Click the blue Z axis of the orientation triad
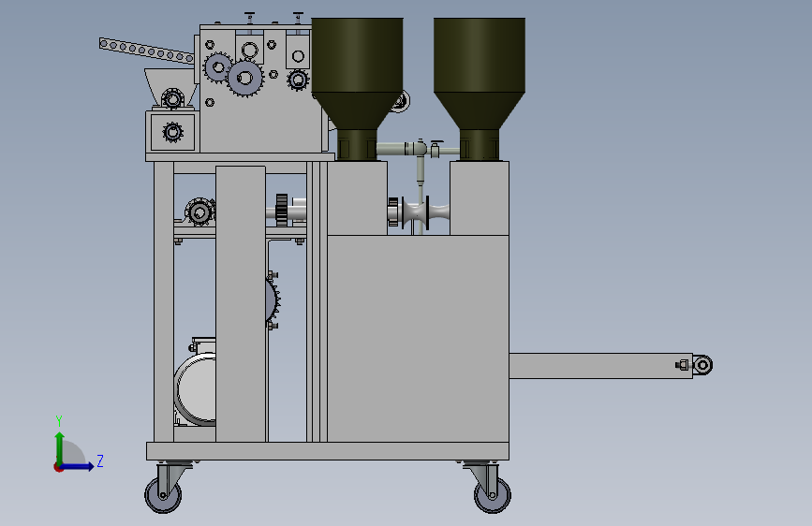This screenshot has width=812, height=526. pyautogui.click(x=78, y=466)
